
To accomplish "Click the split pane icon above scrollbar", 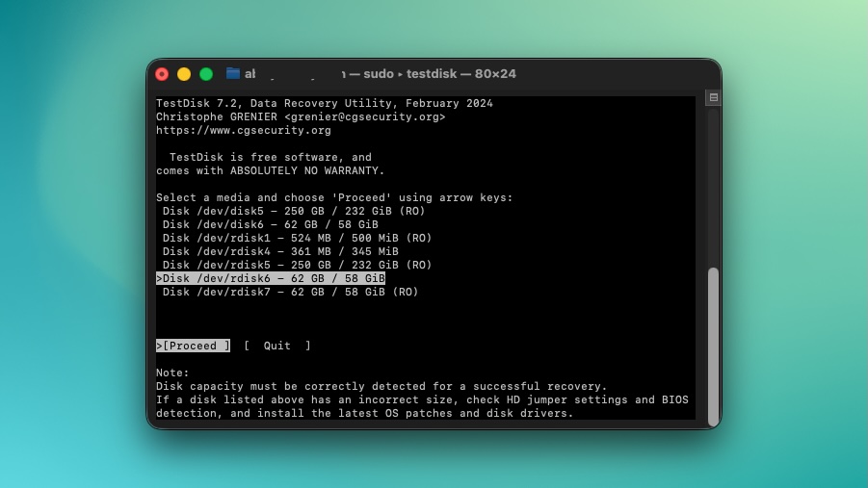I will click(714, 97).
